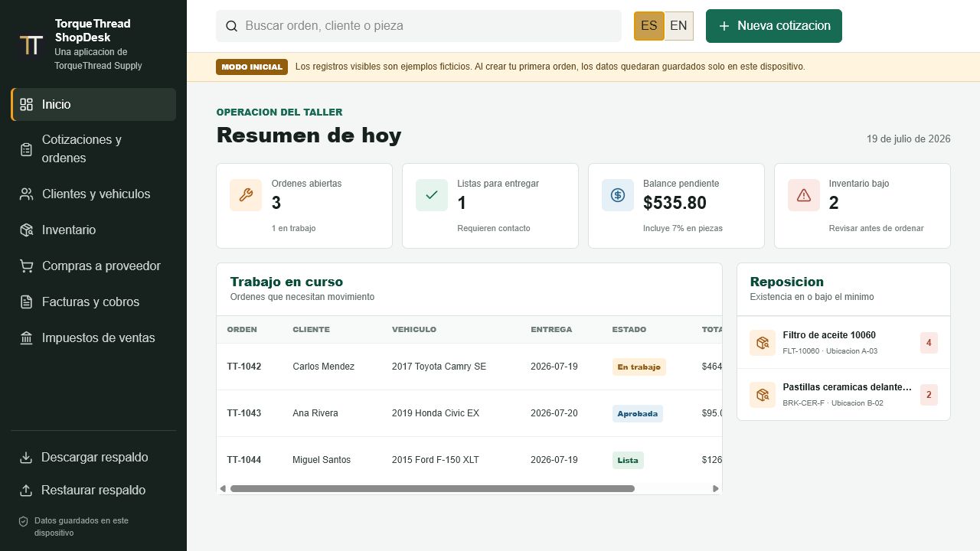Viewport: 980px width, 551px height.
Task: Go to Facturas y cobros
Action: pos(93,302)
